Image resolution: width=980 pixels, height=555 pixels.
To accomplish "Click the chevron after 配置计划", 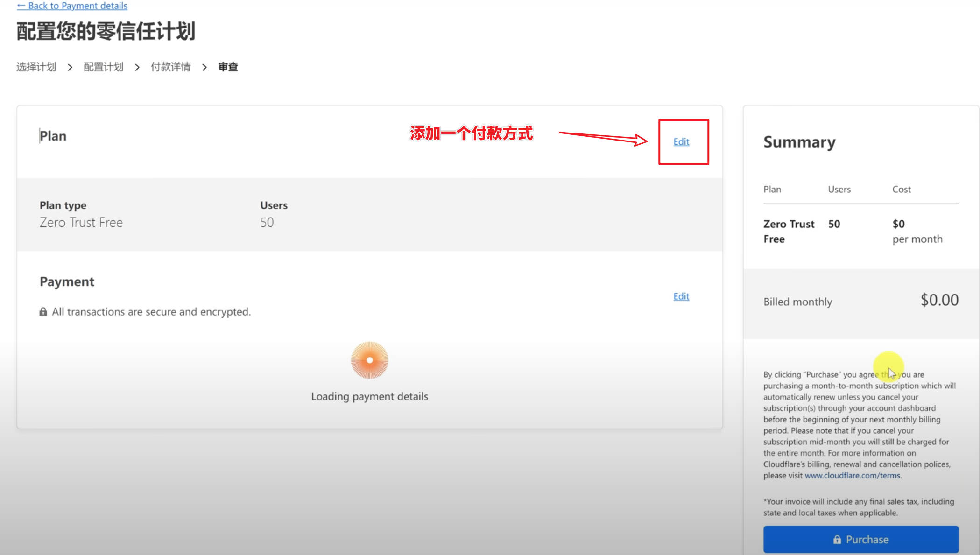I will tap(137, 67).
